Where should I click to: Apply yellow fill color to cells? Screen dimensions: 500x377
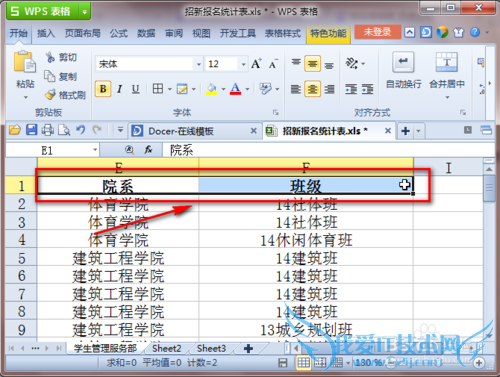[x=211, y=89]
